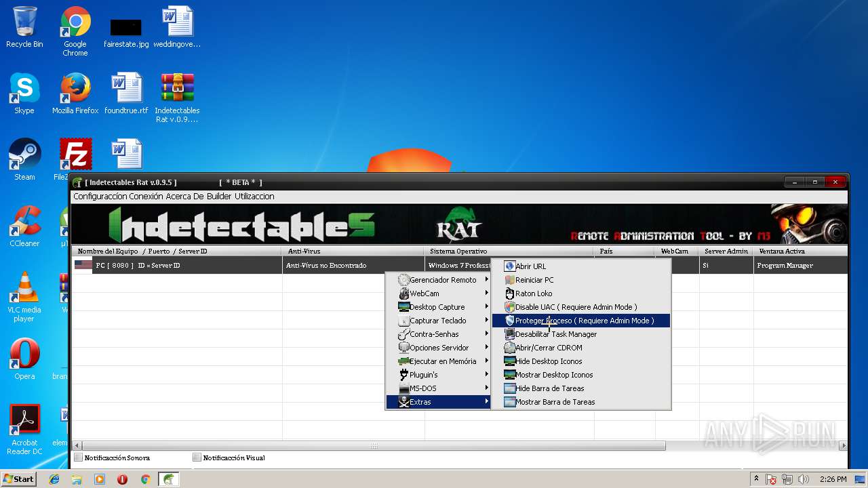Toggle Notificacción Visual checkbox

tap(197, 457)
